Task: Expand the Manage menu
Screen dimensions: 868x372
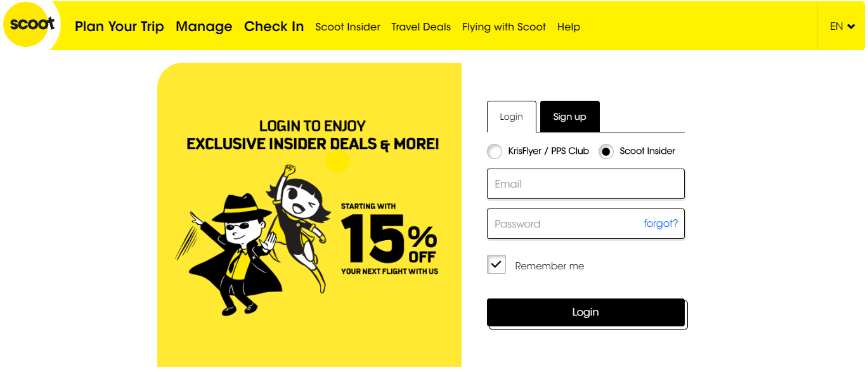Action: [204, 27]
